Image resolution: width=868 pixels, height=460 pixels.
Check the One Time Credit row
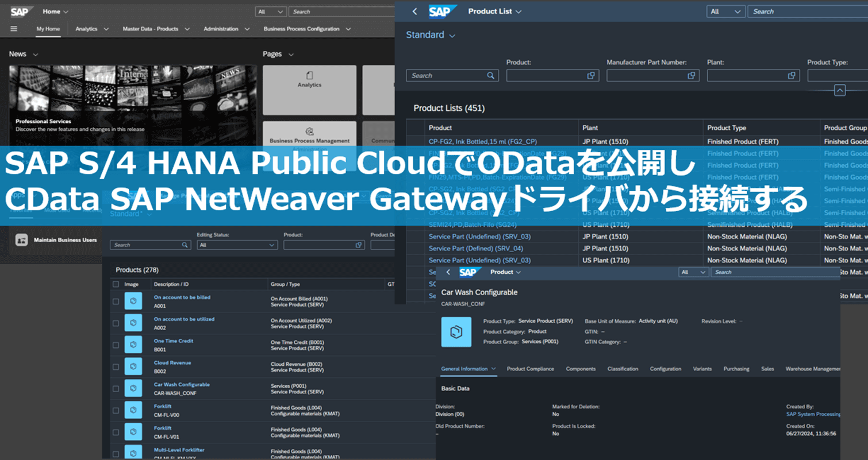(116, 345)
